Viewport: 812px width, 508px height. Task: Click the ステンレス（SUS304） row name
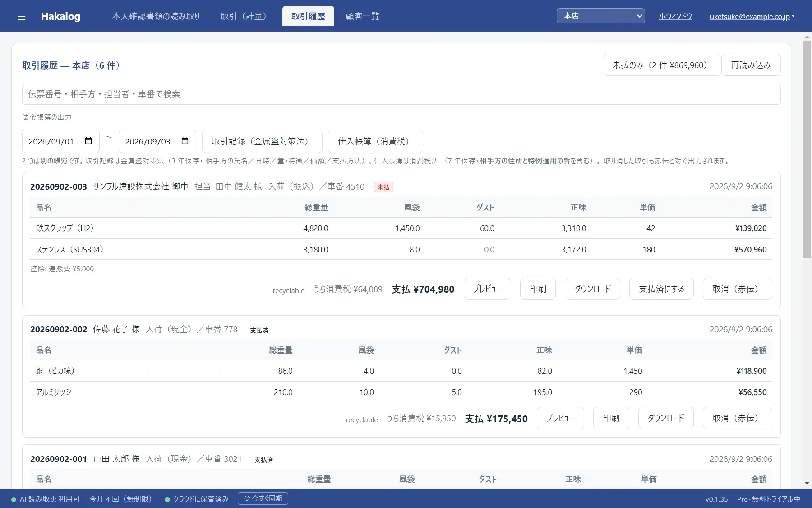(x=71, y=249)
